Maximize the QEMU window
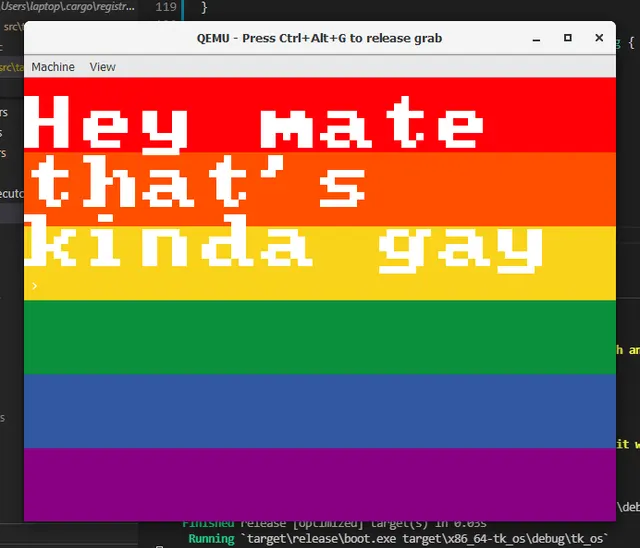This screenshot has width=640, height=548. (x=567, y=38)
